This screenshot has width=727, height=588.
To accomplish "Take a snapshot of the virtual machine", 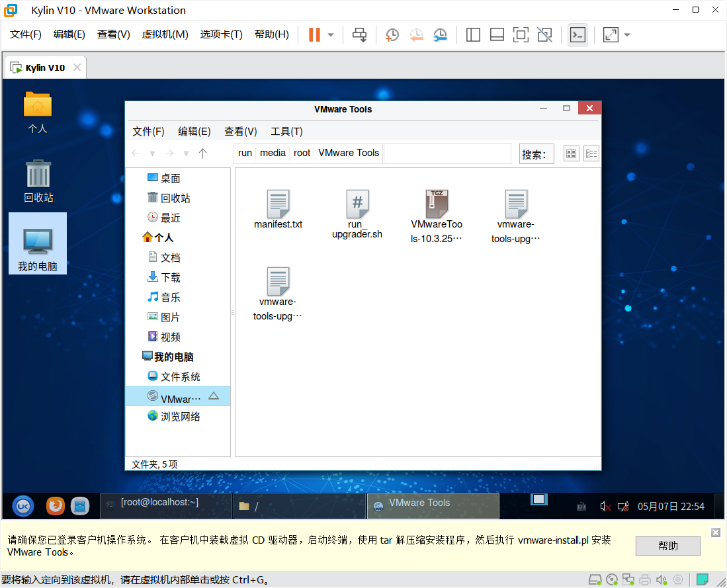I will pos(392,35).
